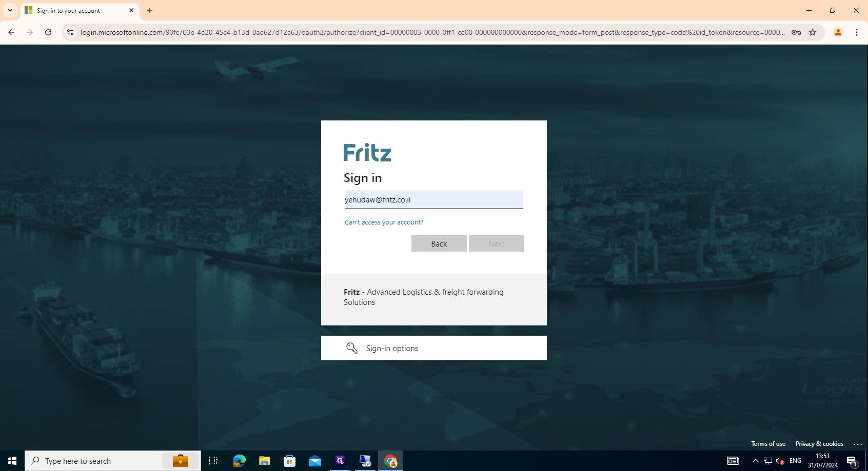
Task: Switch the ENG input language
Action: 795,461
